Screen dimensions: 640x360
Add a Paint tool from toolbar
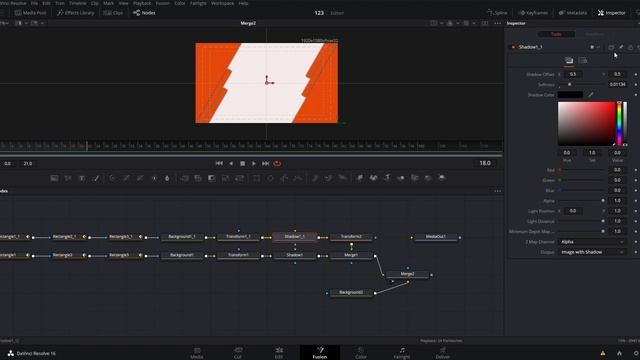[96, 178]
